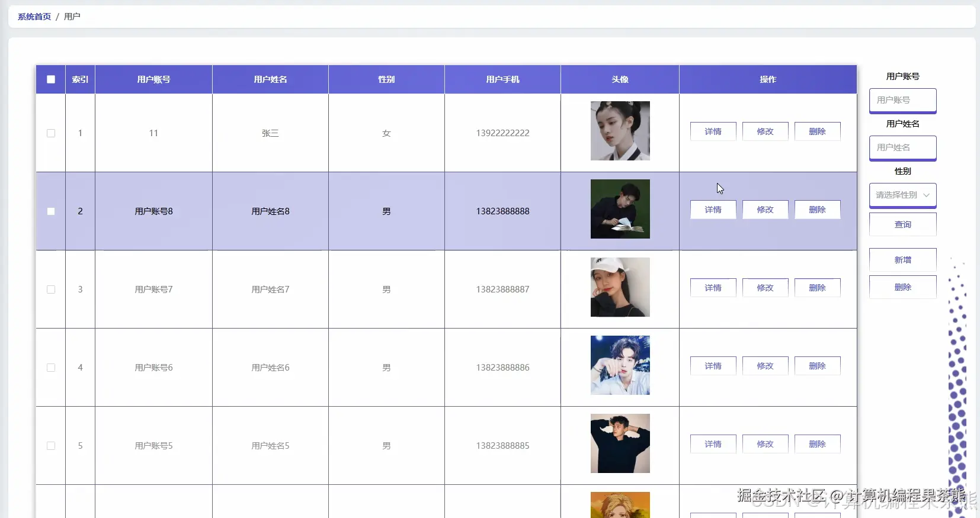
Task: Click the 操作 column header
Action: pyautogui.click(x=768, y=79)
